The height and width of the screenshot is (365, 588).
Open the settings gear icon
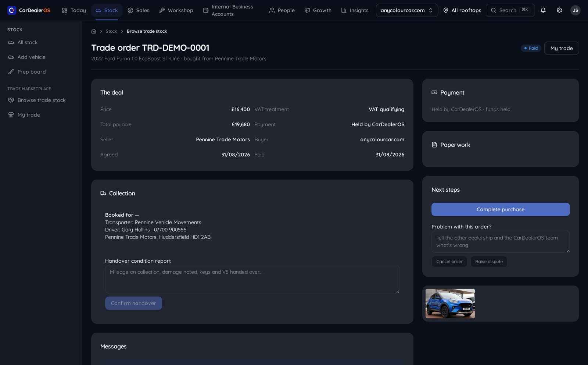(559, 10)
